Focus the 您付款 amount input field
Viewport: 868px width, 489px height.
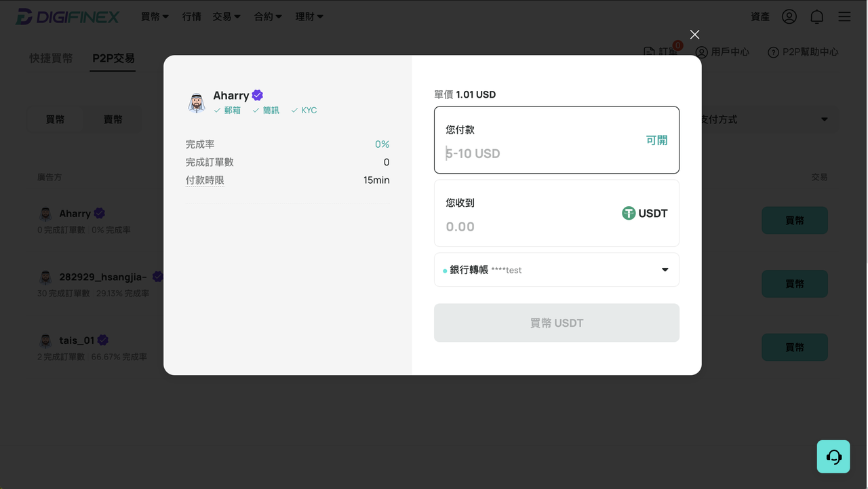tap(542, 153)
